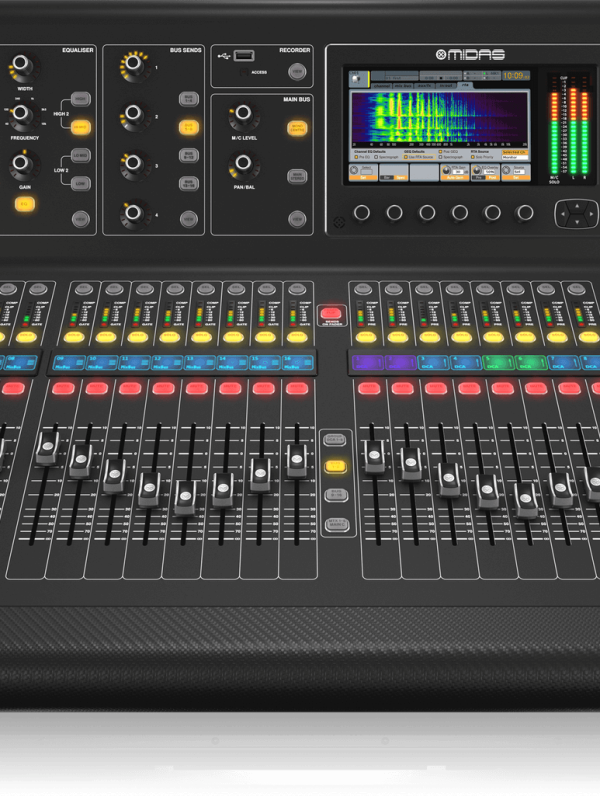The width and height of the screenshot is (600, 800).
Task: Open the Equaliser section View button
Action: pyautogui.click(x=81, y=219)
